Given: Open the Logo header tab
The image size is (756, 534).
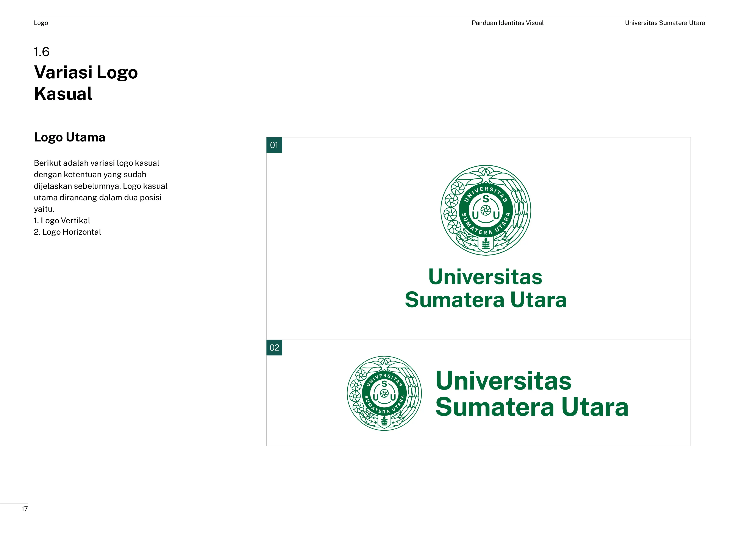Looking at the screenshot, I should [x=41, y=23].
